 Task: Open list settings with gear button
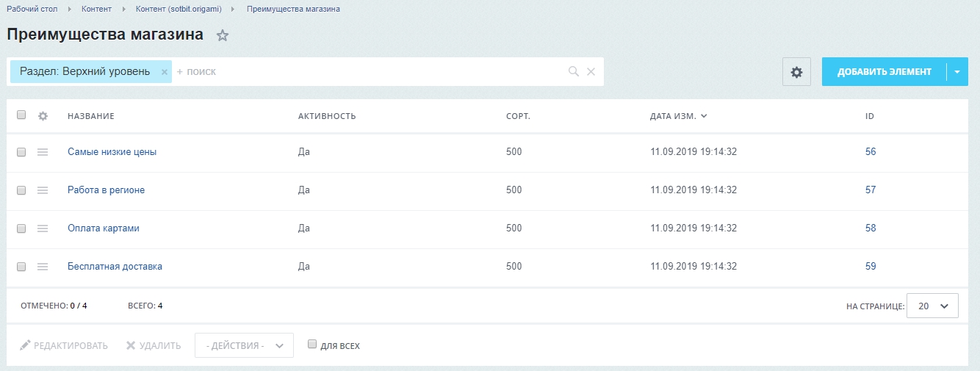point(796,72)
